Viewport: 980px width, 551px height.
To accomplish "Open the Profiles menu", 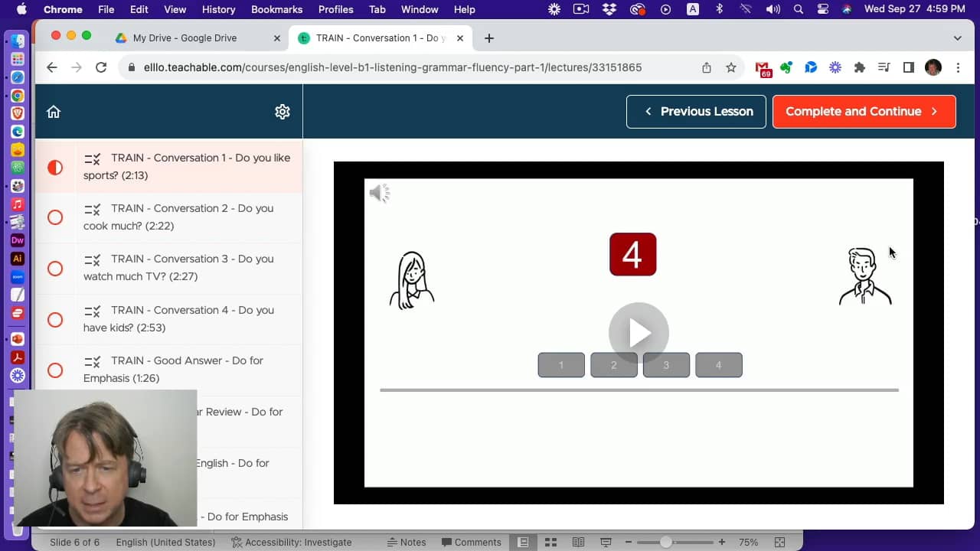I will tap(335, 9).
